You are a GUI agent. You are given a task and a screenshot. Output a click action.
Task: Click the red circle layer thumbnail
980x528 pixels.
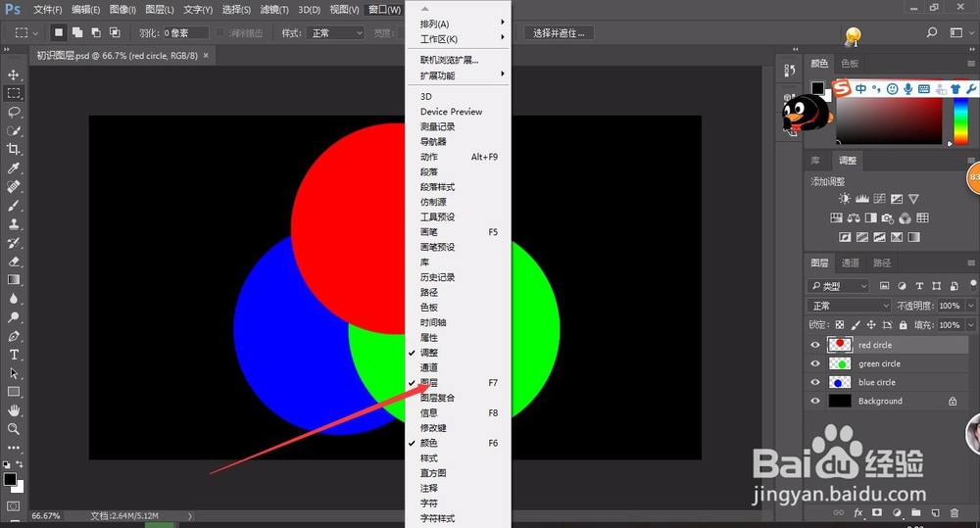[x=840, y=345]
